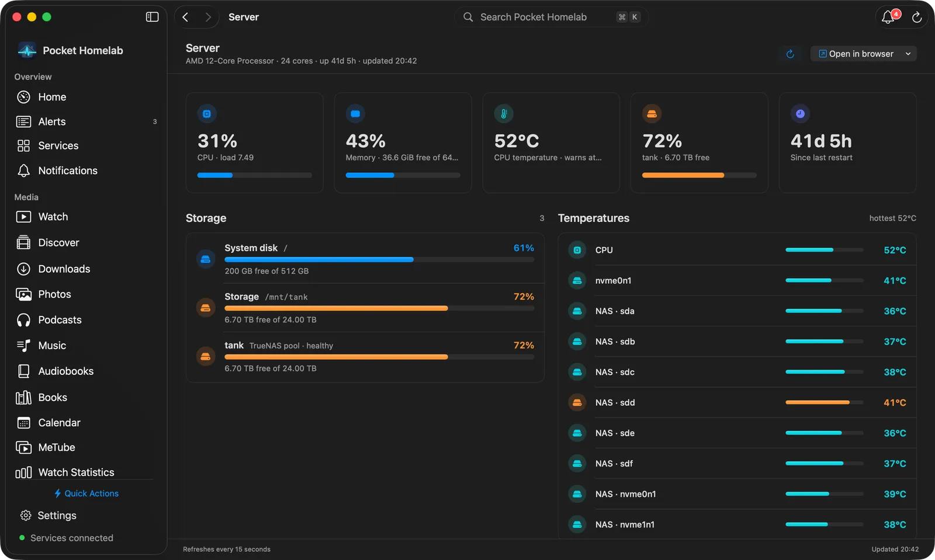Click the orange NAS · sdd drive icon
935x560 pixels.
[577, 402]
